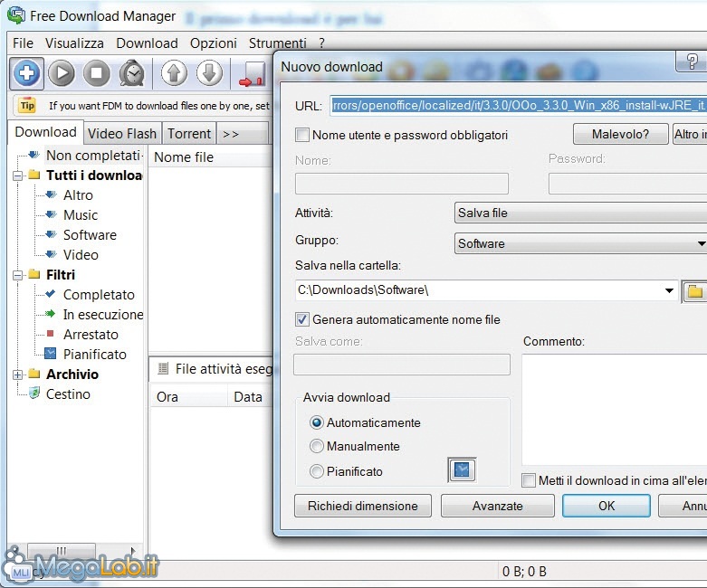Open the Strumenti menu
Screen dimensions: 707x588
(x=278, y=43)
